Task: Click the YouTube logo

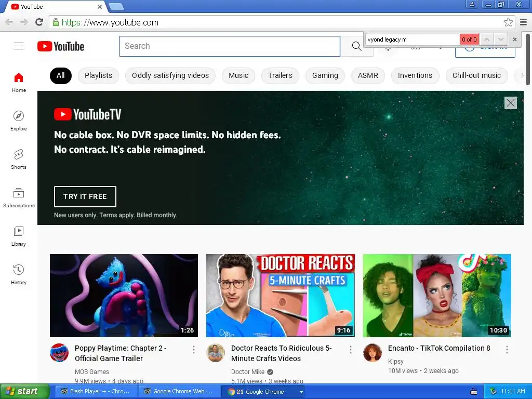Action: tap(61, 46)
